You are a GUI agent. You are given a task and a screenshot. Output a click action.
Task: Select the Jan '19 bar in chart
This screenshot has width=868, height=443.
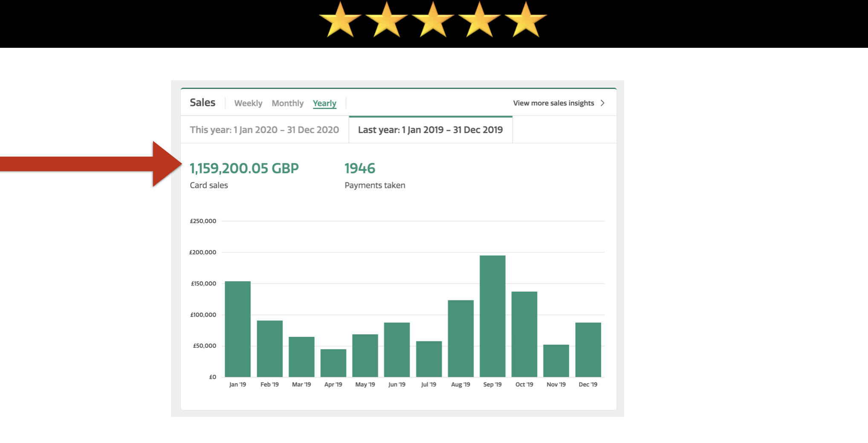(x=237, y=329)
